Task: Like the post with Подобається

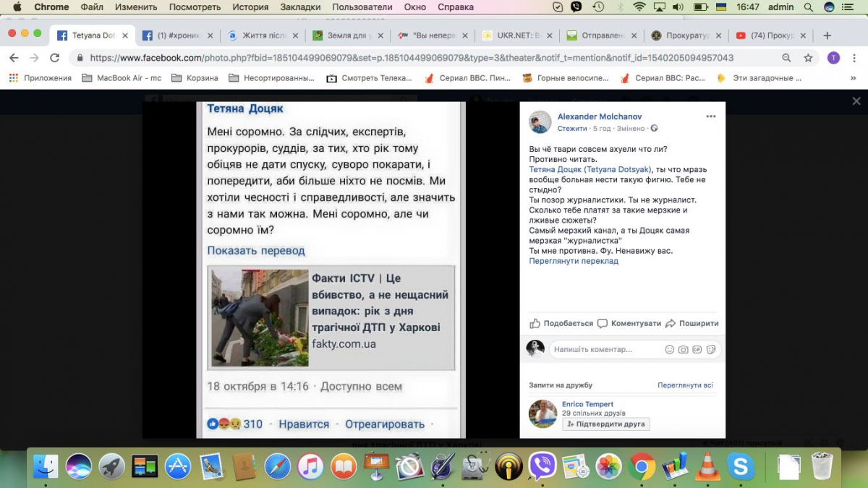Action: pos(561,323)
